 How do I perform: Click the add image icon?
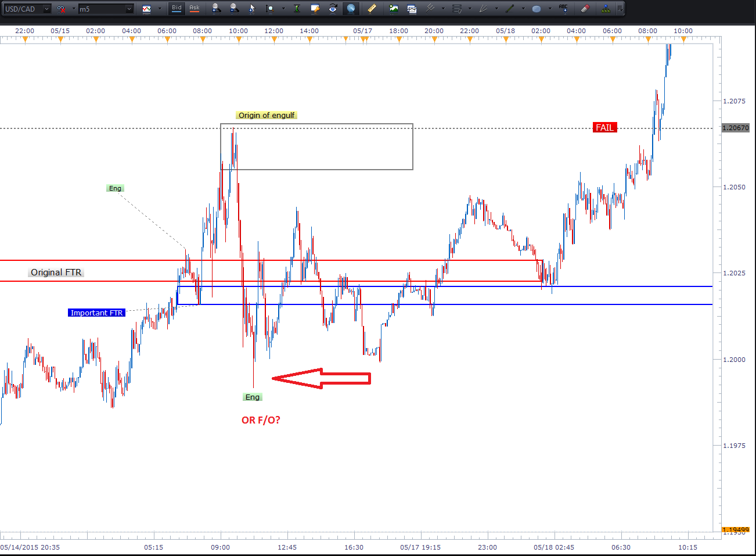tap(394, 9)
